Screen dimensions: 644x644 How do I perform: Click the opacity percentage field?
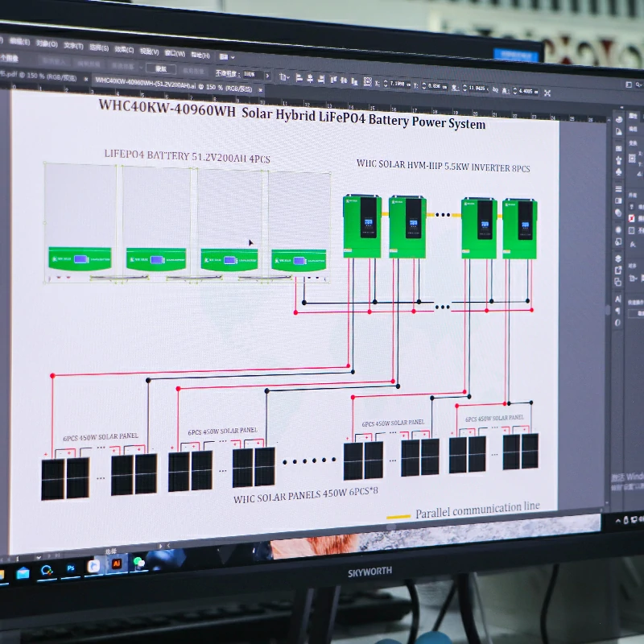point(253,74)
